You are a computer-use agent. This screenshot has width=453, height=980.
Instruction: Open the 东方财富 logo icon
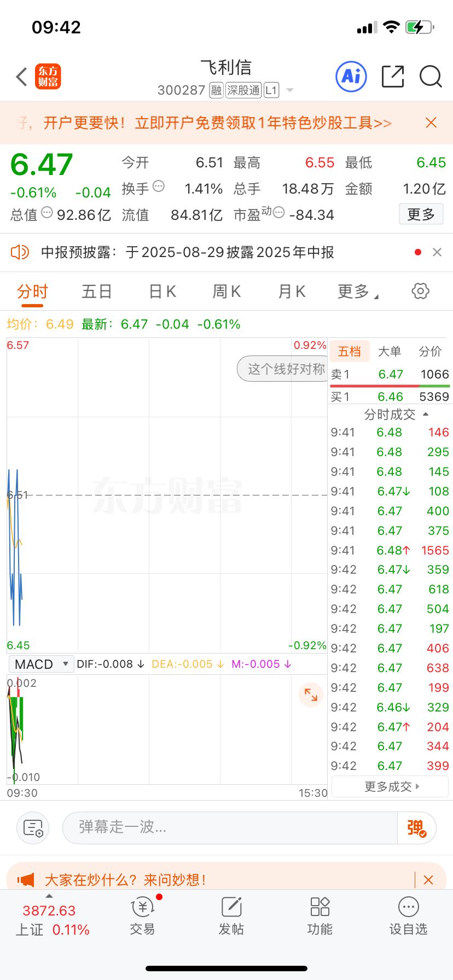[x=48, y=77]
